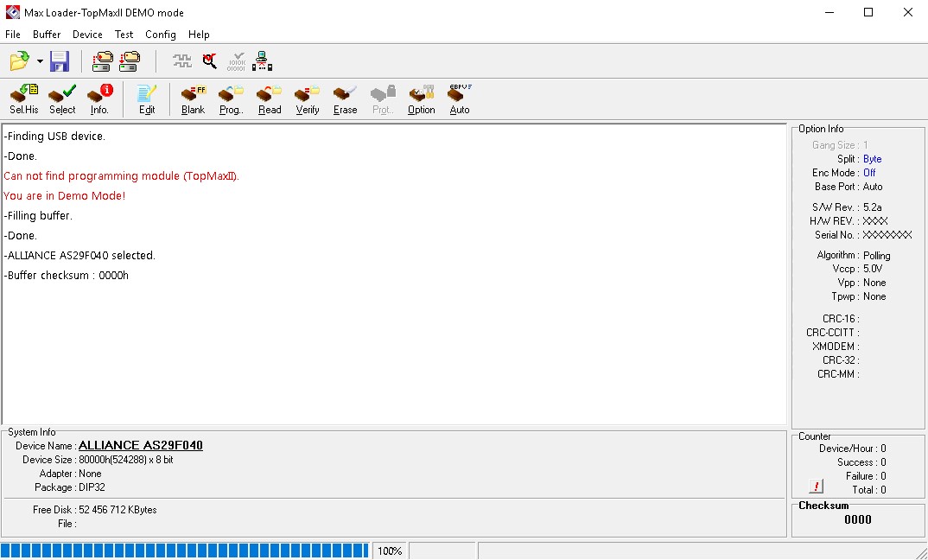Start Prog. to program the chip

232,99
